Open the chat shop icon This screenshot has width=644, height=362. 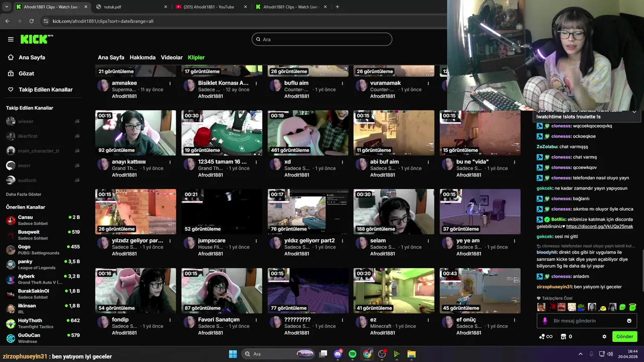pyautogui.click(x=563, y=336)
